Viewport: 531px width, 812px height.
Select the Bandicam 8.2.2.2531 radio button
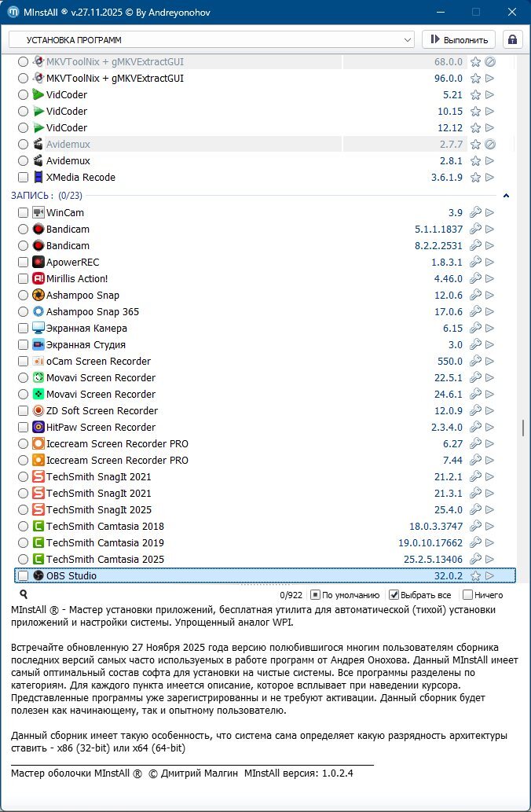pos(23,246)
